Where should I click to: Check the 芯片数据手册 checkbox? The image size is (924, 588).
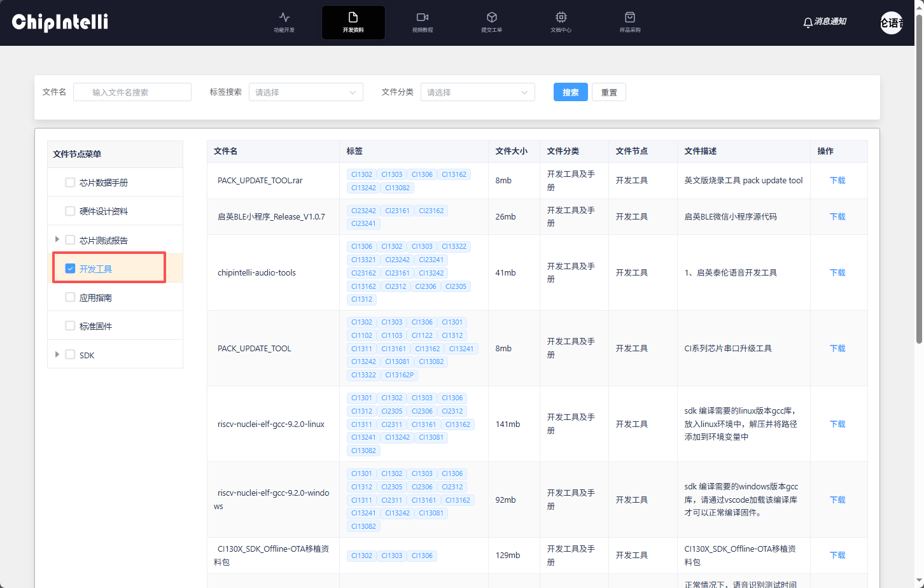[70, 183]
